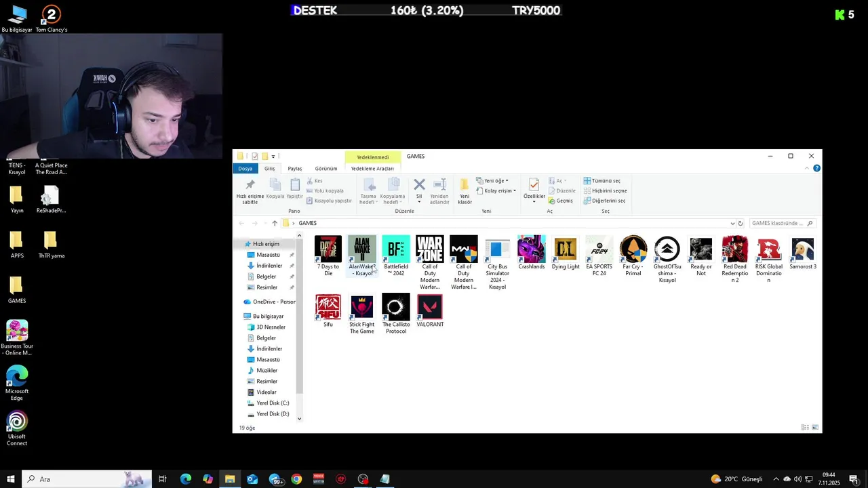This screenshot has width=868, height=488.
Task: Expand the address bar history dropdown
Action: 732,223
